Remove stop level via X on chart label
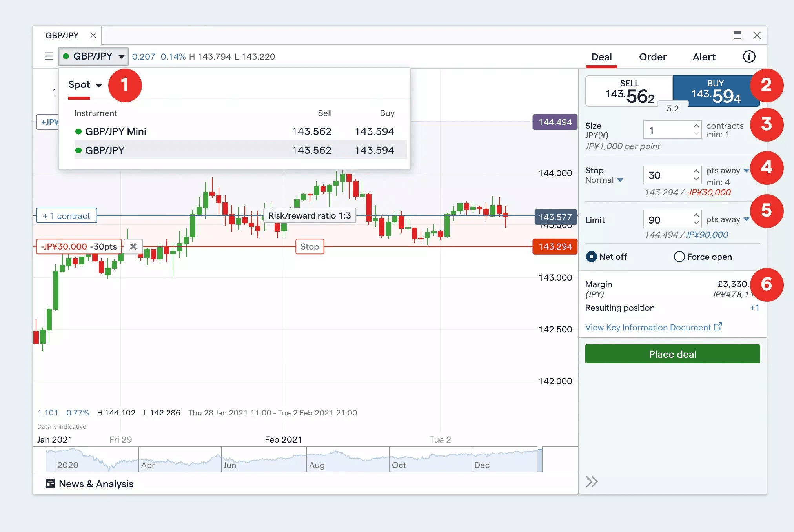794x532 pixels. point(133,246)
